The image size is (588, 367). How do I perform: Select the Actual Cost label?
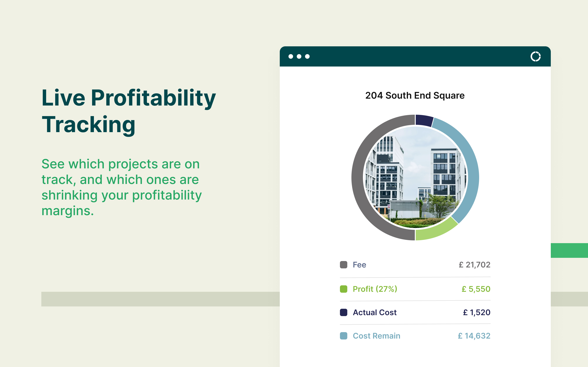[374, 312]
